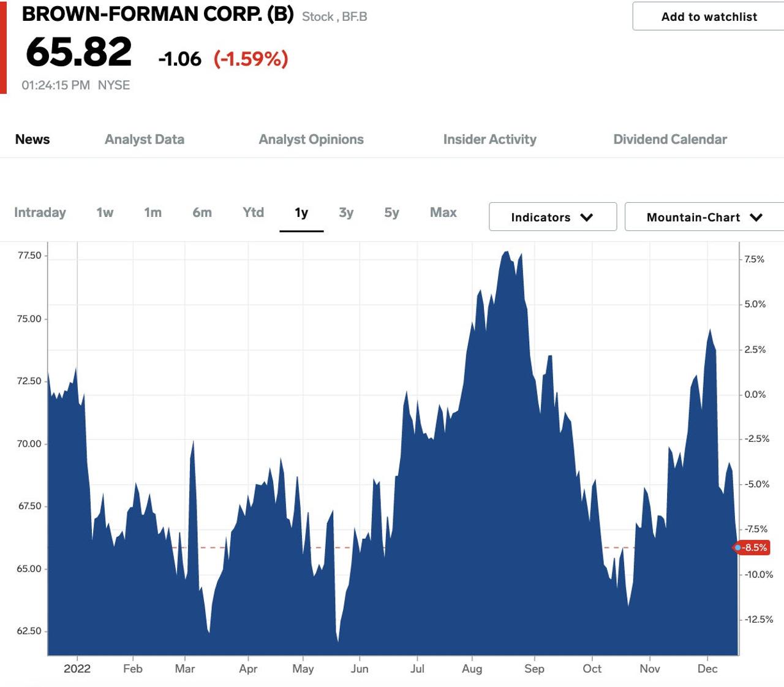Screen dimensions: 784x687
Task: Click the -8.5% current price marker
Action: coord(751,547)
